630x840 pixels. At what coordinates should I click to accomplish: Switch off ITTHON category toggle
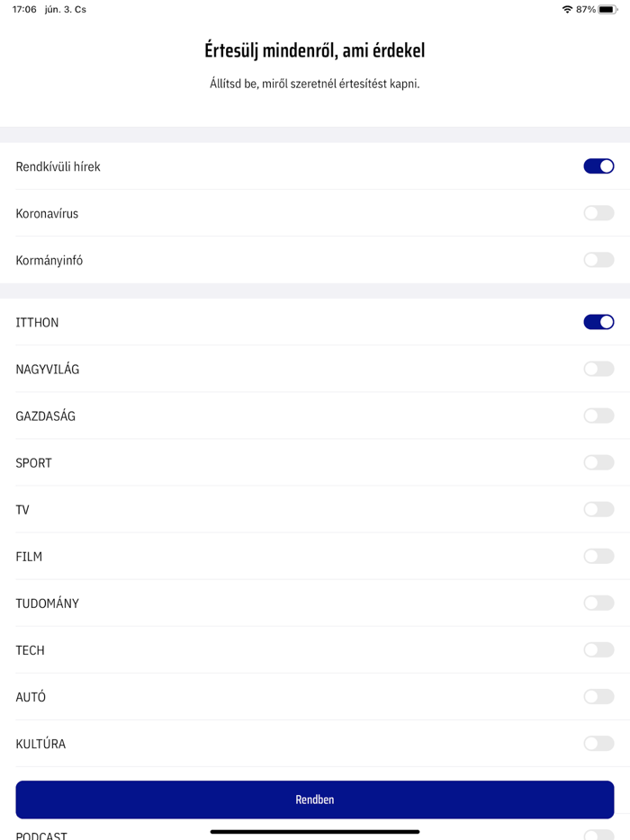[x=598, y=322]
